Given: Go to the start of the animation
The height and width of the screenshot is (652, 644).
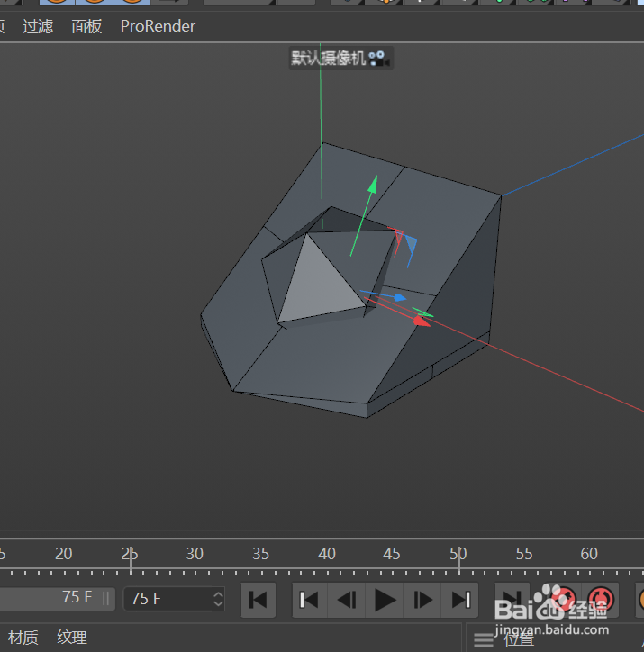Looking at the screenshot, I should [259, 600].
